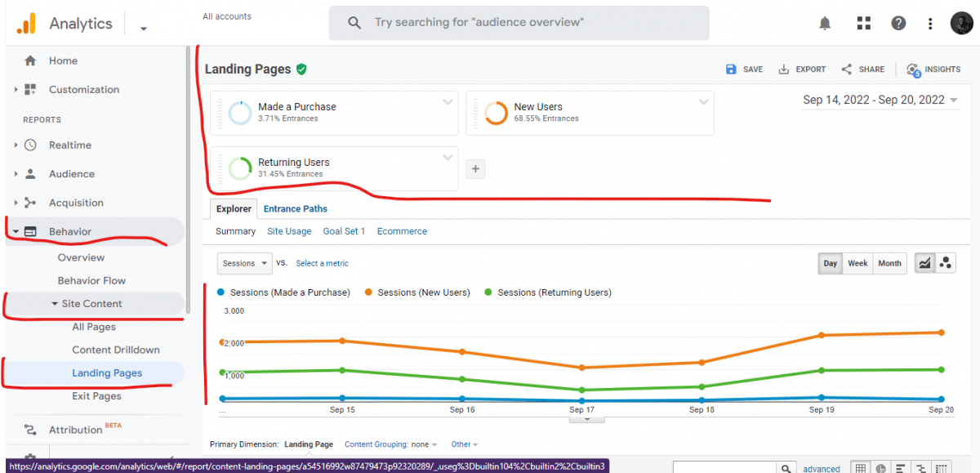Select the motion chart view icon

pyautogui.click(x=946, y=263)
